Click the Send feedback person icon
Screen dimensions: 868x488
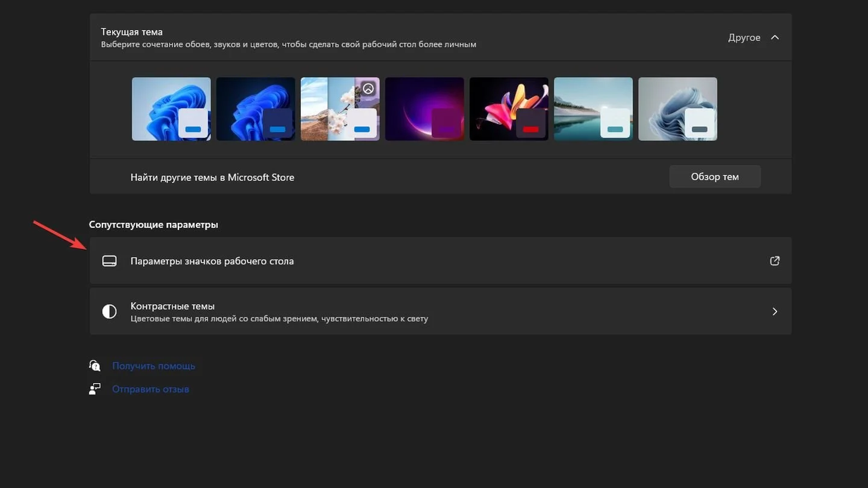tap(95, 389)
